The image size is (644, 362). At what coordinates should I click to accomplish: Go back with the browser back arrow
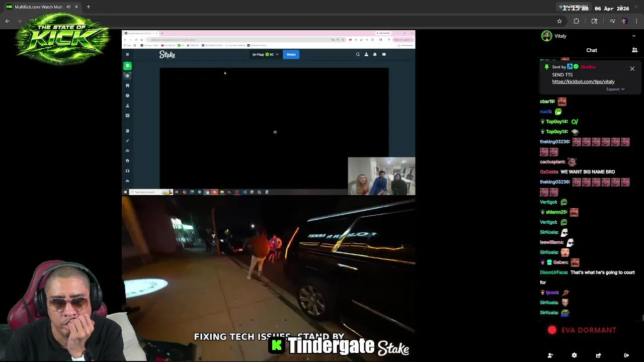pos(8,21)
